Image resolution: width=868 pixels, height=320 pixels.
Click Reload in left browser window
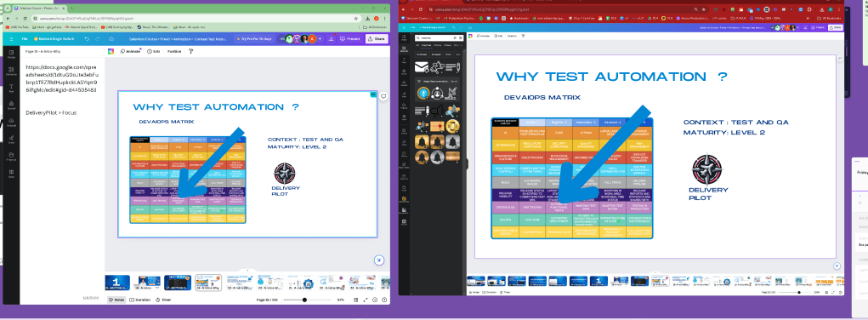tap(26, 18)
